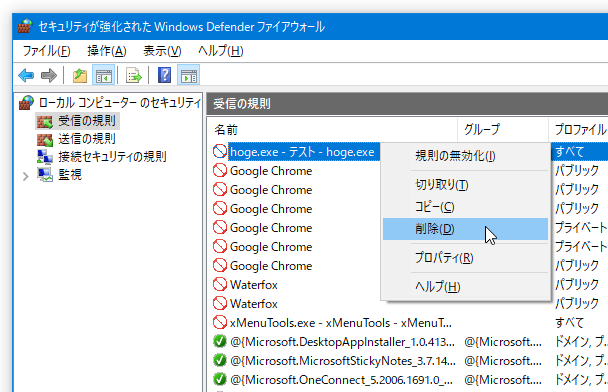Click the Export list toolbar icon
The image size is (608, 392).
[x=134, y=75]
